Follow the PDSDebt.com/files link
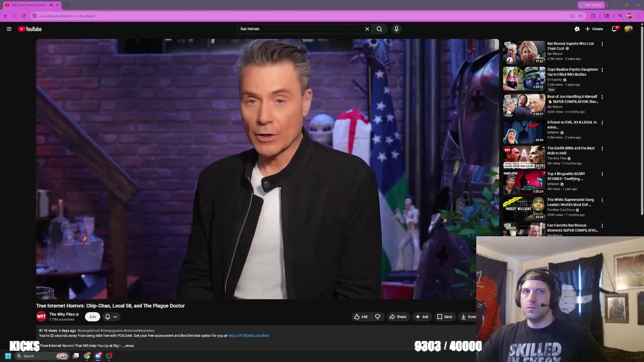This screenshot has width=644, height=362. [x=249, y=335]
